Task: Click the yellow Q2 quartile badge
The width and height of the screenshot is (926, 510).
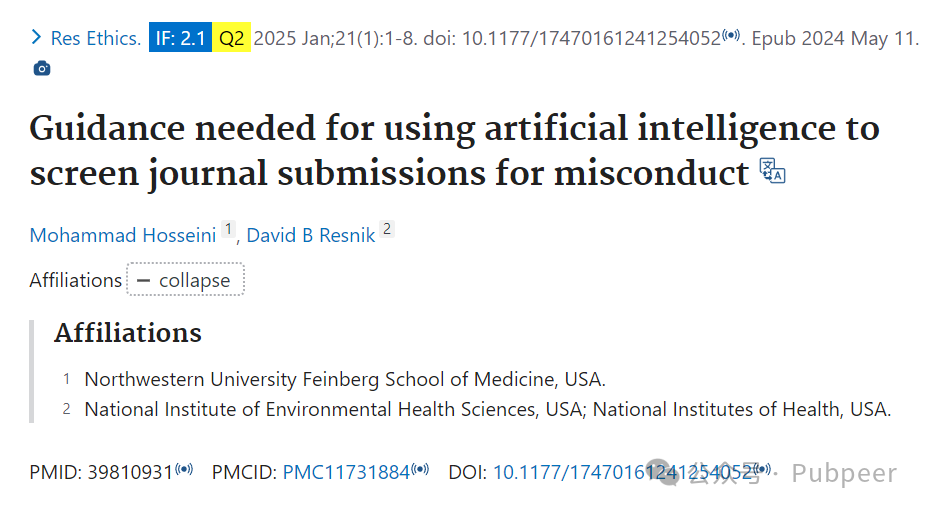Action: coord(232,38)
